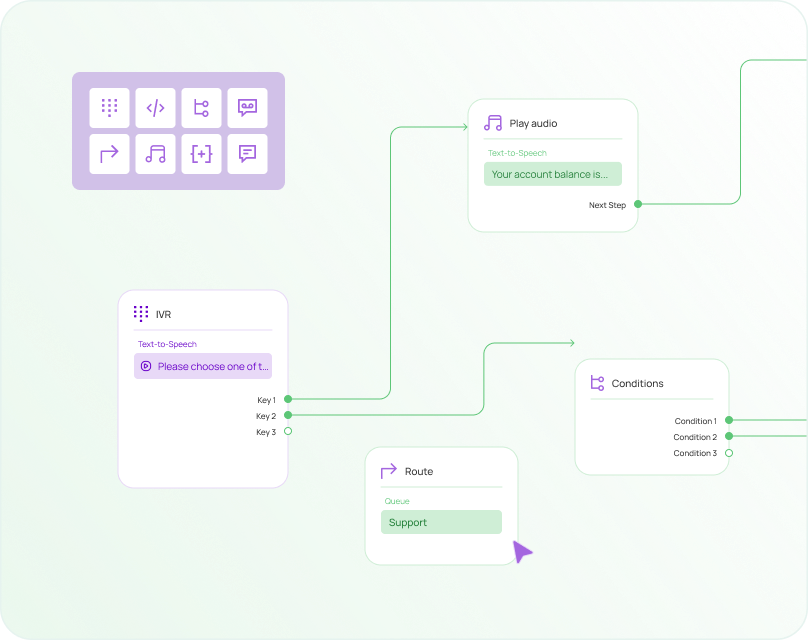The height and width of the screenshot is (640, 808).
Task: Select the IVR keypad tool in palette
Action: click(x=109, y=108)
